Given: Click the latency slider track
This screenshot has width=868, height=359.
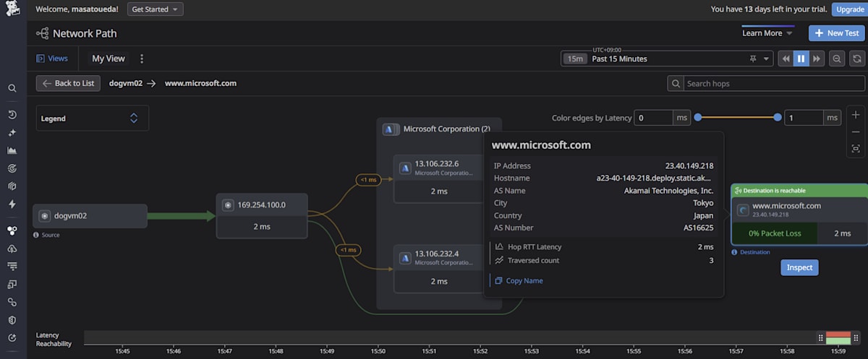Looking at the screenshot, I should pos(738,117).
